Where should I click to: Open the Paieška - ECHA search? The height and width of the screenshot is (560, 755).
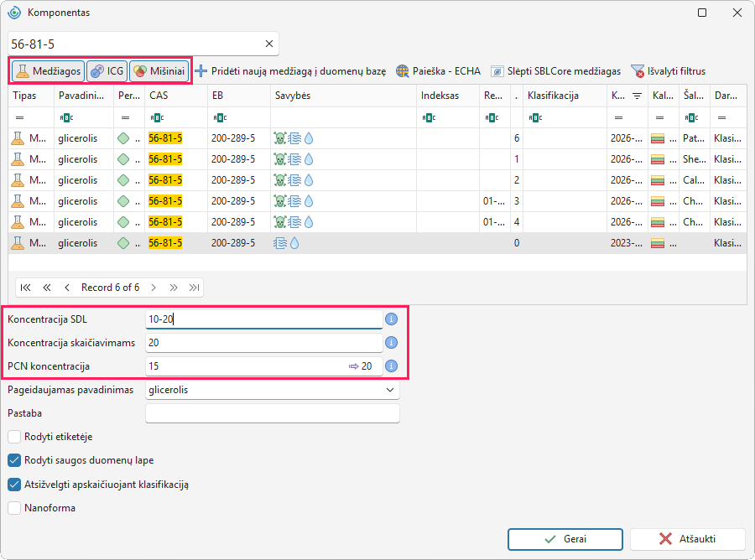438,71
